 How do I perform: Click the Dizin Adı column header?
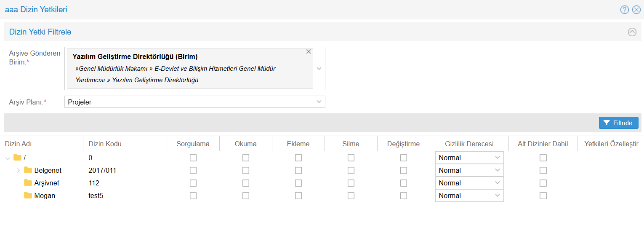[x=19, y=144]
